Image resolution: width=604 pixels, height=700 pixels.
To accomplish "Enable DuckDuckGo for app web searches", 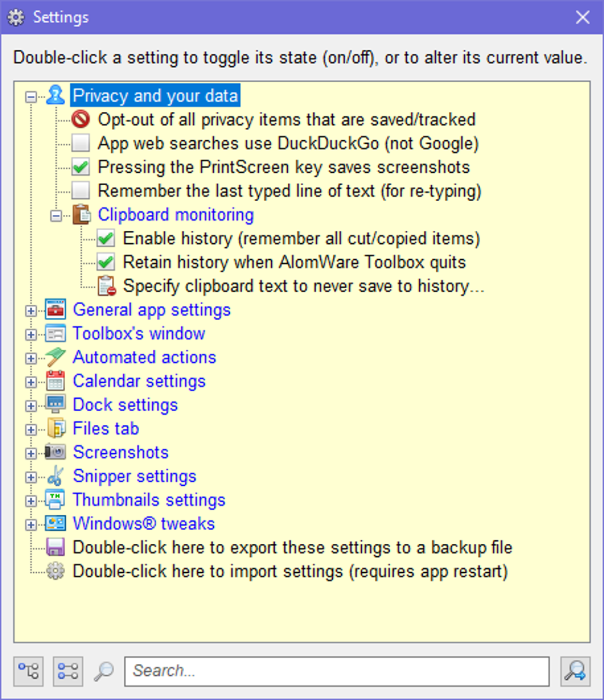I will pos(81,143).
